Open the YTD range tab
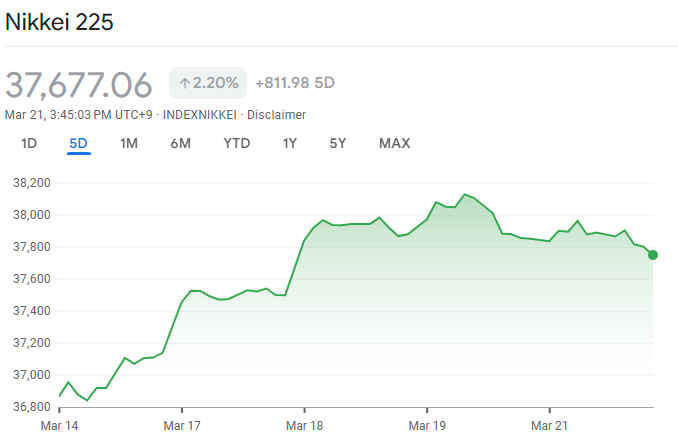Image resolution: width=678 pixels, height=447 pixels. pos(237,143)
